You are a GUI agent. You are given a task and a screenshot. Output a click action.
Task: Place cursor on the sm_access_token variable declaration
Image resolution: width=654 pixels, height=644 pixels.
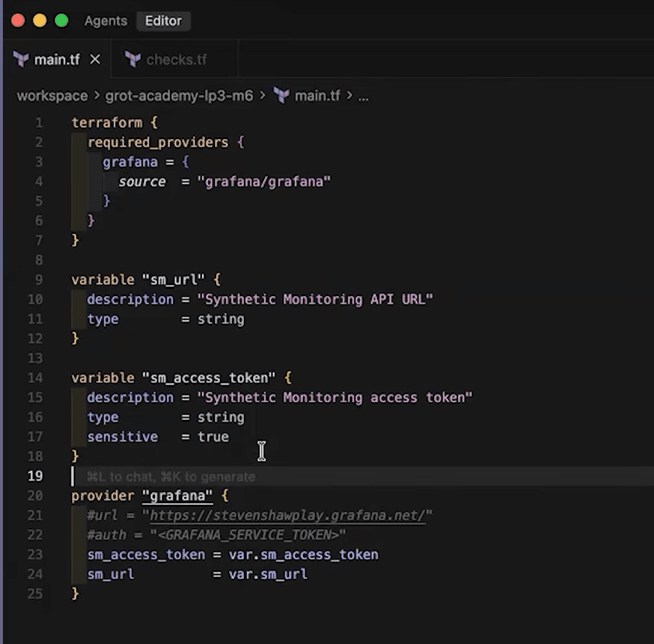tap(209, 377)
